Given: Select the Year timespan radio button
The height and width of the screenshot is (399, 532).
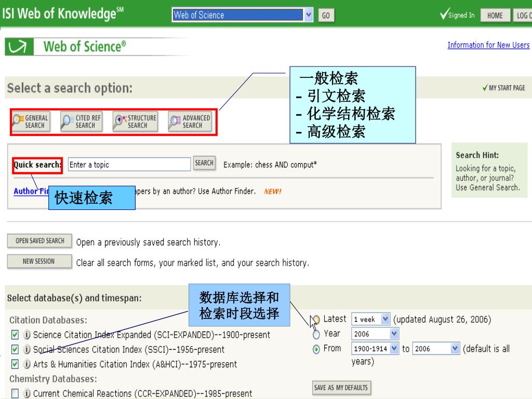Looking at the screenshot, I should point(316,335).
